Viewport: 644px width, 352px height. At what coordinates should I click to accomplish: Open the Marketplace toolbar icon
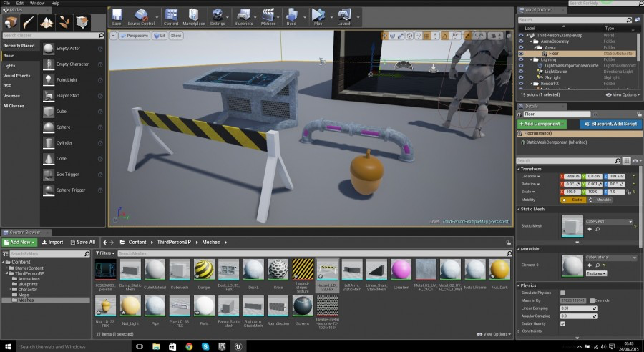click(193, 17)
